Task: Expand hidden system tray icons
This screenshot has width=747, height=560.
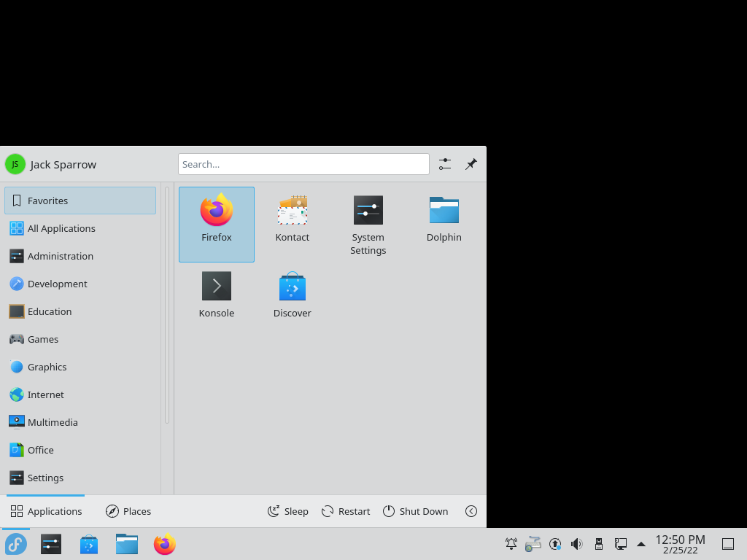Action: [x=641, y=544]
